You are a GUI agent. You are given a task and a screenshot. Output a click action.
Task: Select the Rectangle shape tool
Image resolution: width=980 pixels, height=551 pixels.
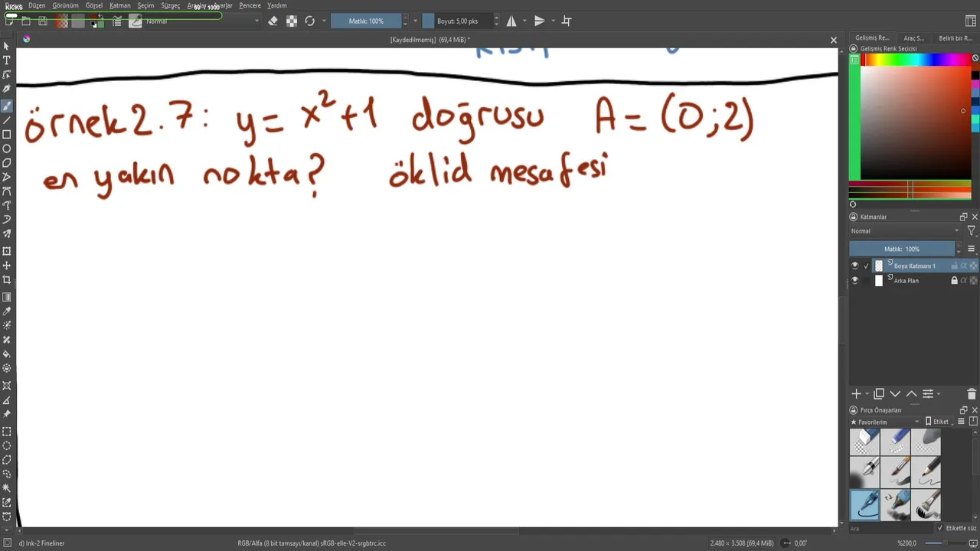[x=7, y=134]
